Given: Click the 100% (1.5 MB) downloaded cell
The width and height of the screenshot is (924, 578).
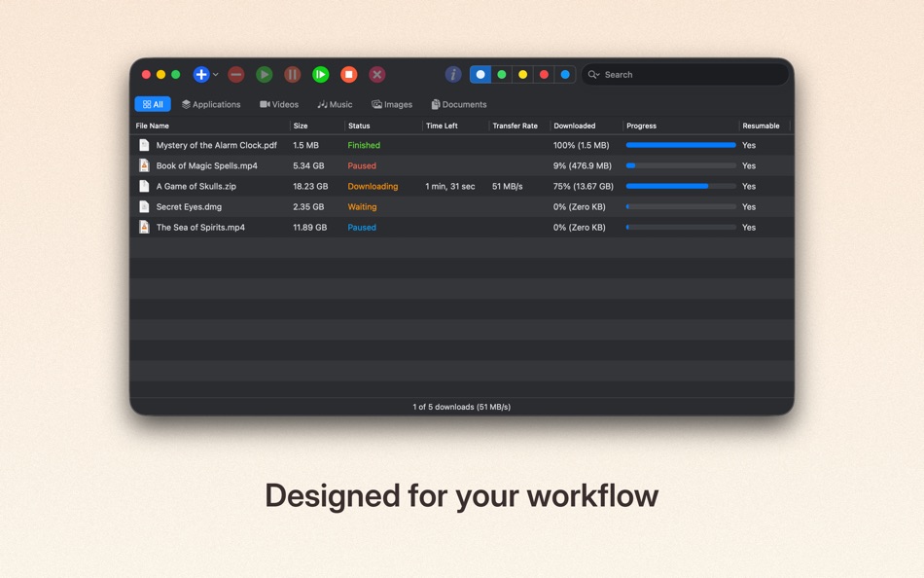Looking at the screenshot, I should tap(581, 145).
